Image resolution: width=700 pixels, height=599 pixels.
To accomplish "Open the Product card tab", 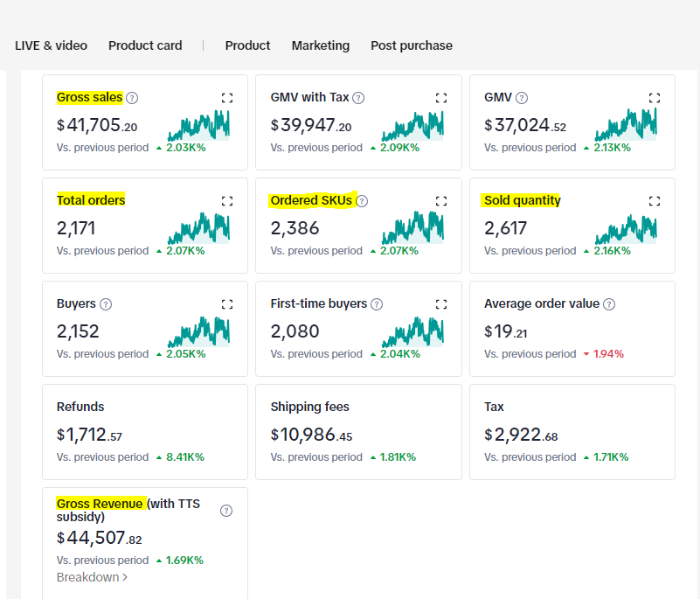I will pyautogui.click(x=145, y=45).
